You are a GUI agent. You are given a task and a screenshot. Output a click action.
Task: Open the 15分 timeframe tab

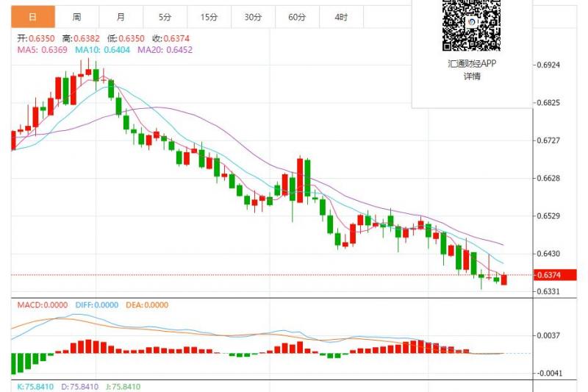point(209,17)
